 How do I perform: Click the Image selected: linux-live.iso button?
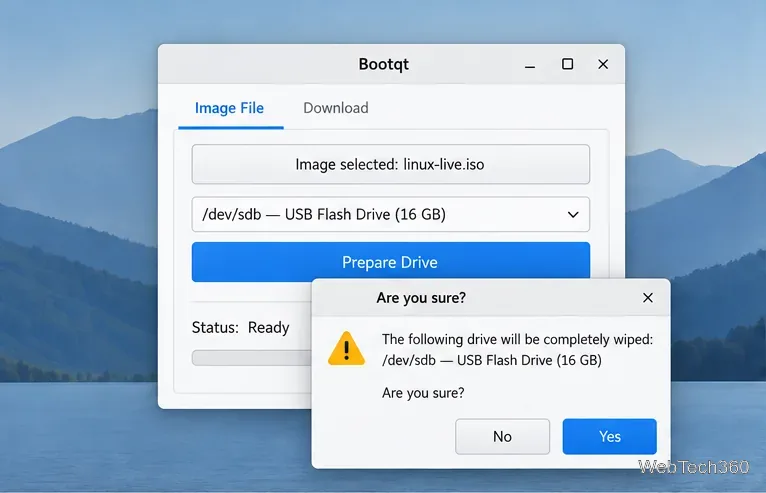[390, 164]
